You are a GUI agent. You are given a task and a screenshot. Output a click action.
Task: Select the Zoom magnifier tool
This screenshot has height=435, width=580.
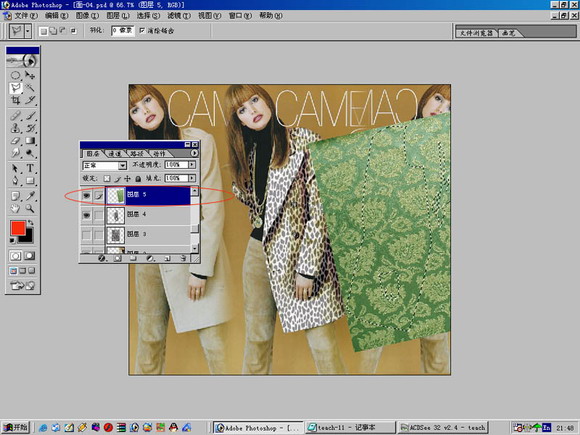click(x=30, y=209)
